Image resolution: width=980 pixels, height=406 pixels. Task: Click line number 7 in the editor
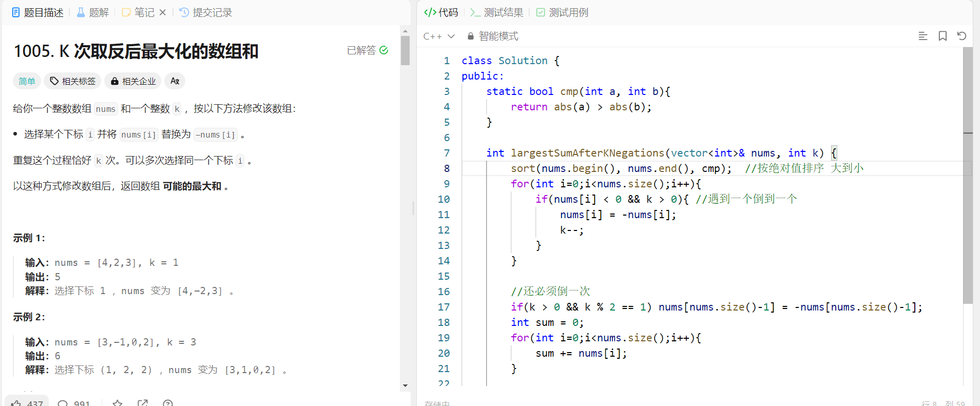[x=447, y=153]
